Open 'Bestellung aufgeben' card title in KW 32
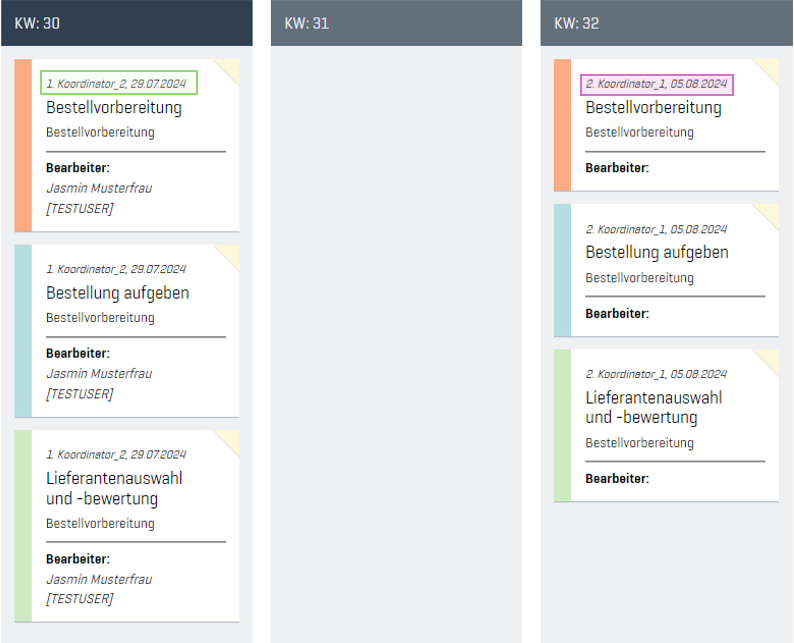The width and height of the screenshot is (794, 643). pos(656,252)
